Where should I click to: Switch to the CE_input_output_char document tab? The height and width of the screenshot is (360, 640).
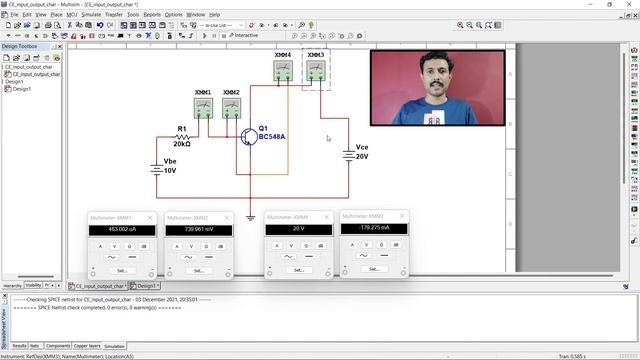(98, 286)
